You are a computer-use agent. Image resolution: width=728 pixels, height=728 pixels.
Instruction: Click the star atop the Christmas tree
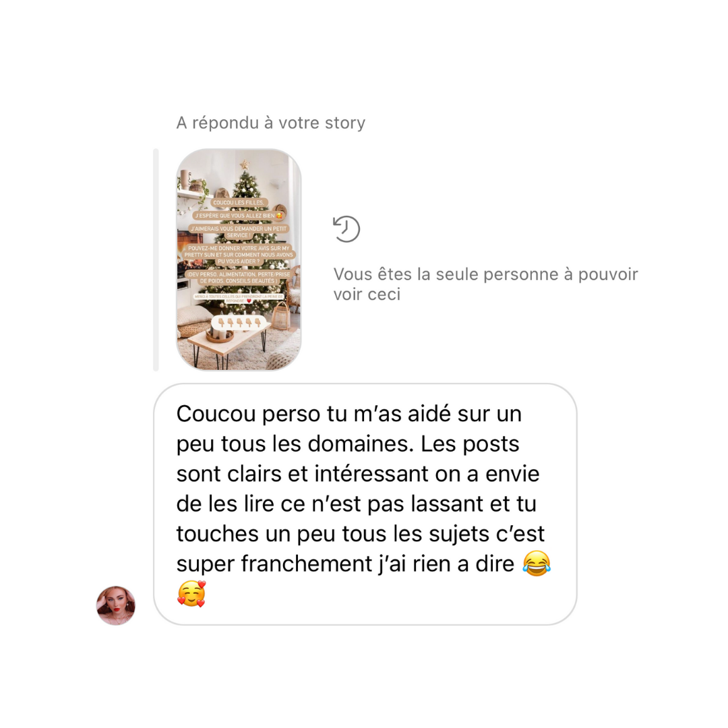[244, 164]
